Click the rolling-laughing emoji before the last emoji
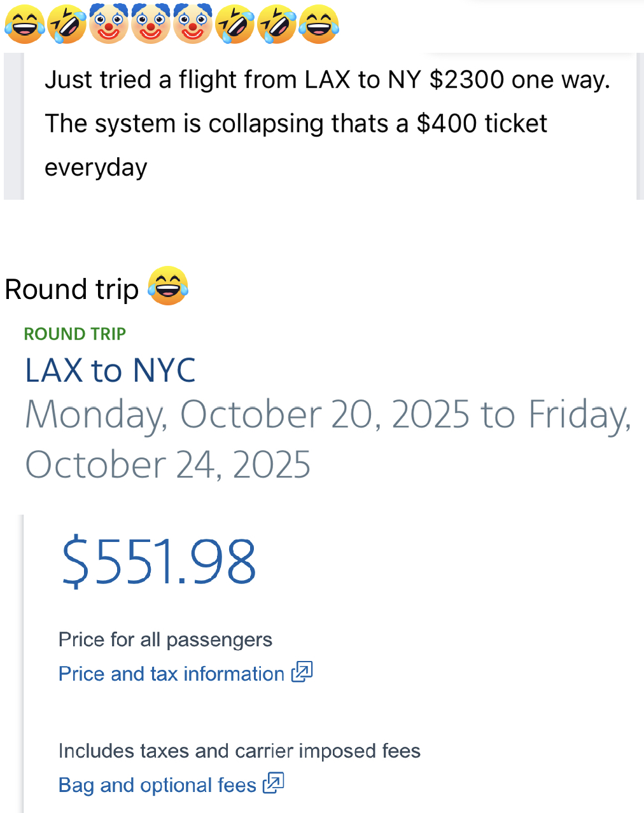Image resolution: width=644 pixels, height=813 pixels. 277,25
